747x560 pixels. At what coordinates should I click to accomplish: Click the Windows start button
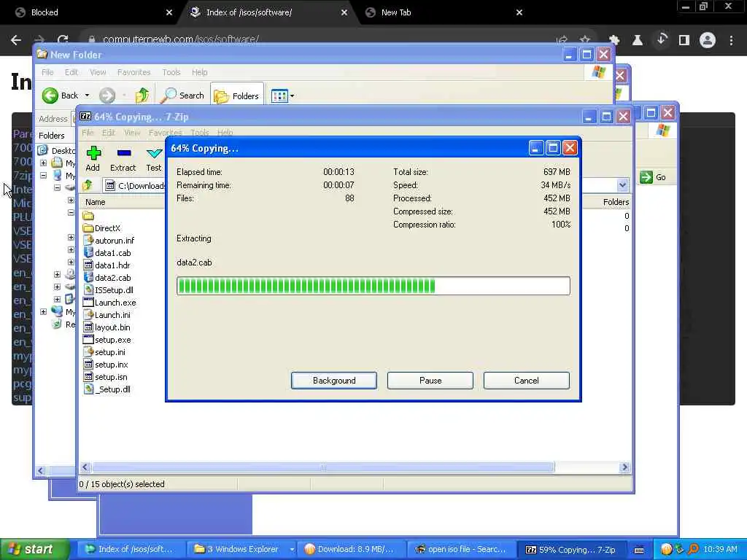pyautogui.click(x=34, y=550)
